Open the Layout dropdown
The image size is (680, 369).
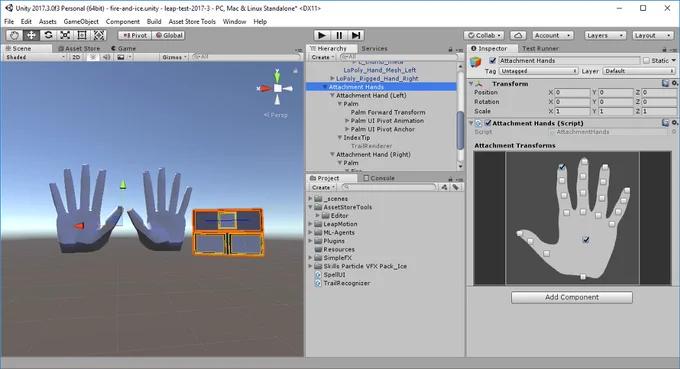(652, 35)
